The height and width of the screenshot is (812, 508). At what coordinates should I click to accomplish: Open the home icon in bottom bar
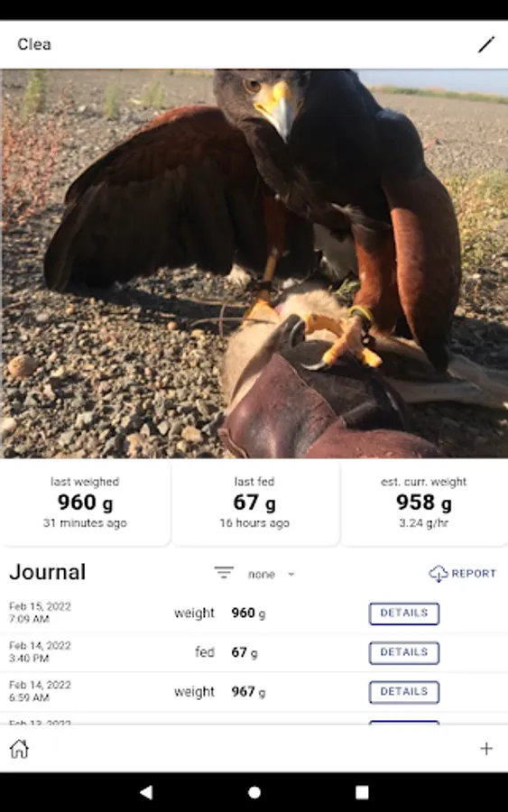pos(19,749)
